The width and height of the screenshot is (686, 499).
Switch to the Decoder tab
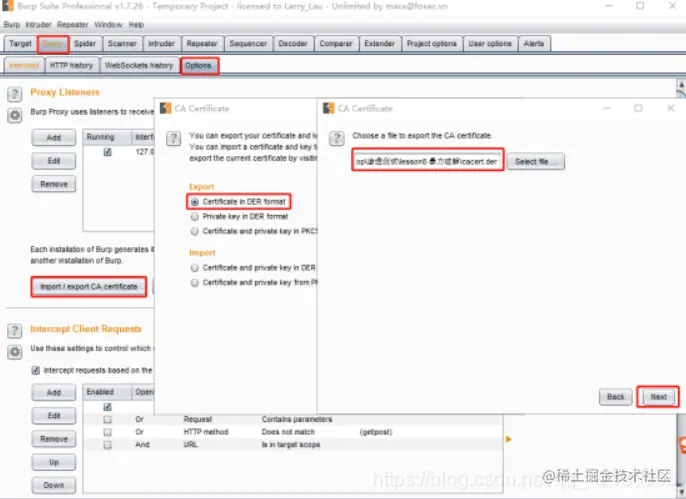(293, 44)
